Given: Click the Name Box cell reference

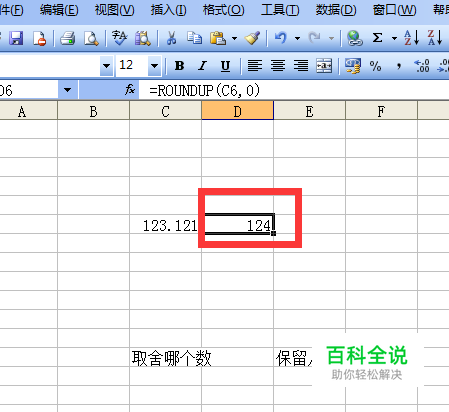Looking at the screenshot, I should 29,90.
